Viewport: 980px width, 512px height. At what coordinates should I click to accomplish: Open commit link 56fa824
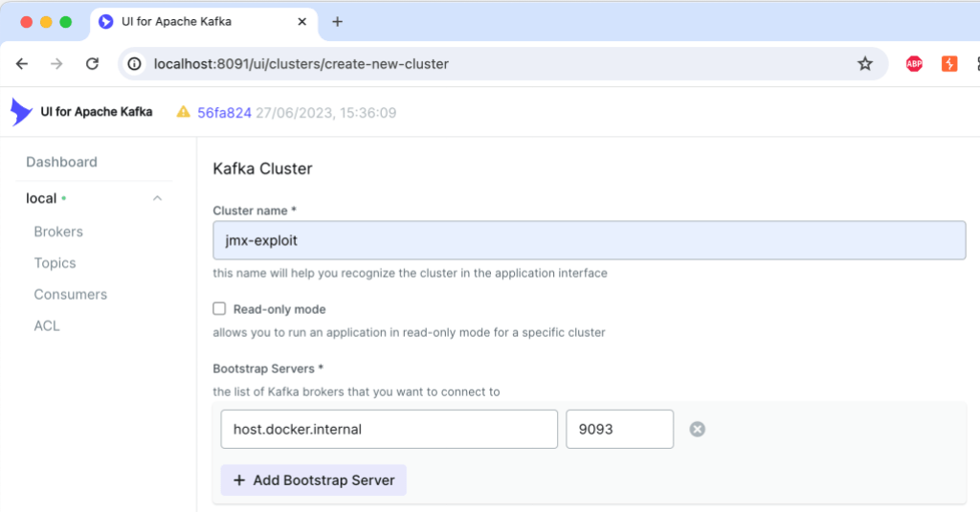tap(224, 113)
